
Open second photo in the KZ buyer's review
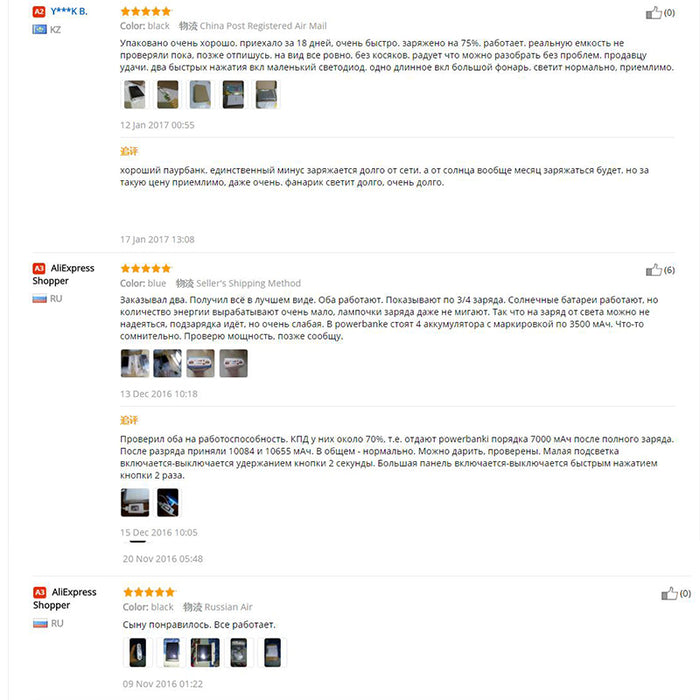click(x=167, y=95)
